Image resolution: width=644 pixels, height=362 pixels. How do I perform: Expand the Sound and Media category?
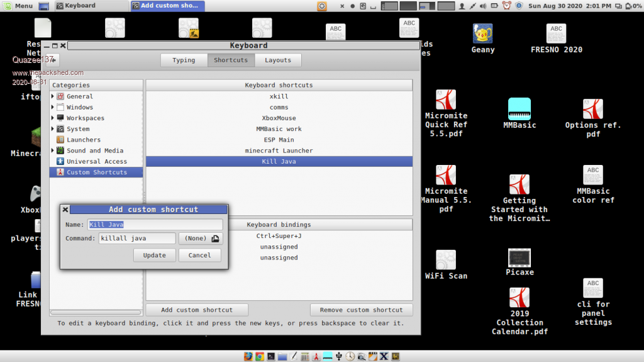pyautogui.click(x=53, y=150)
